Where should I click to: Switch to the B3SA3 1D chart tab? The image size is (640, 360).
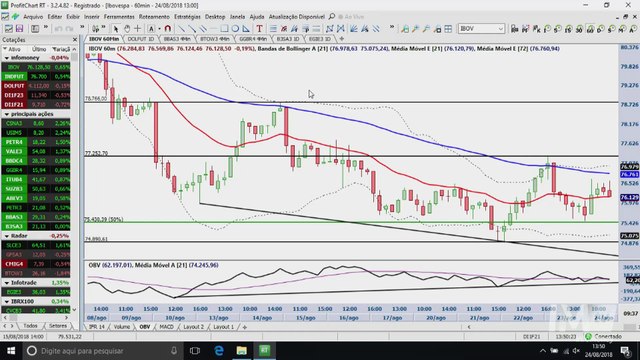pyautogui.click(x=288, y=39)
